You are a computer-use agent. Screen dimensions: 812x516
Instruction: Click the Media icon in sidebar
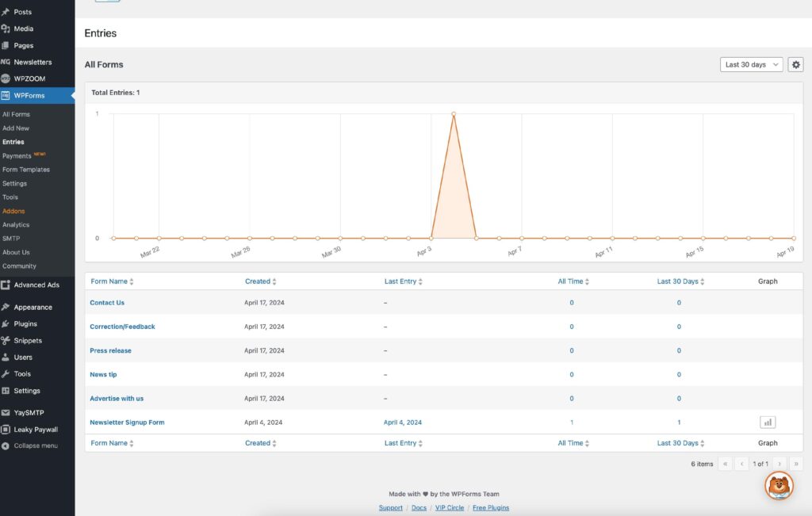click(x=6, y=29)
